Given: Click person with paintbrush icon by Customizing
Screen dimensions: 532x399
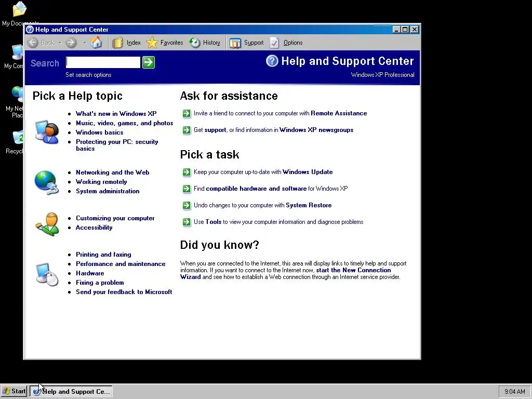Looking at the screenshot, I should pos(47,224).
